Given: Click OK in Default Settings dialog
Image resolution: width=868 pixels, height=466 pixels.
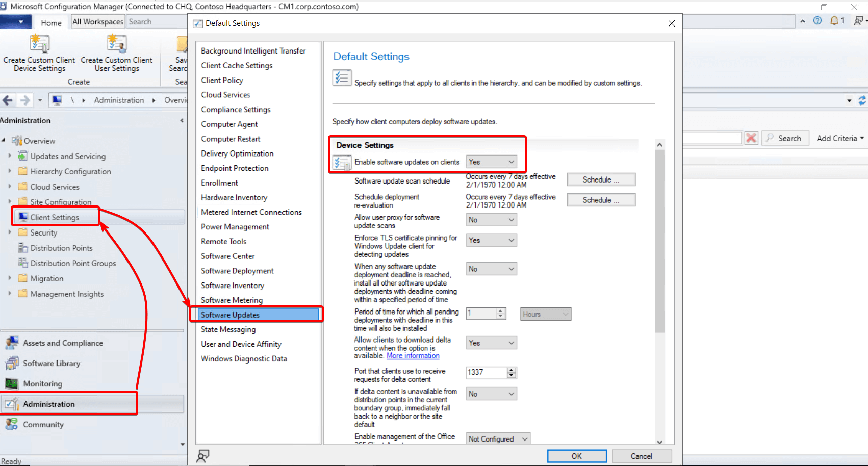Looking at the screenshot, I should pos(577,456).
